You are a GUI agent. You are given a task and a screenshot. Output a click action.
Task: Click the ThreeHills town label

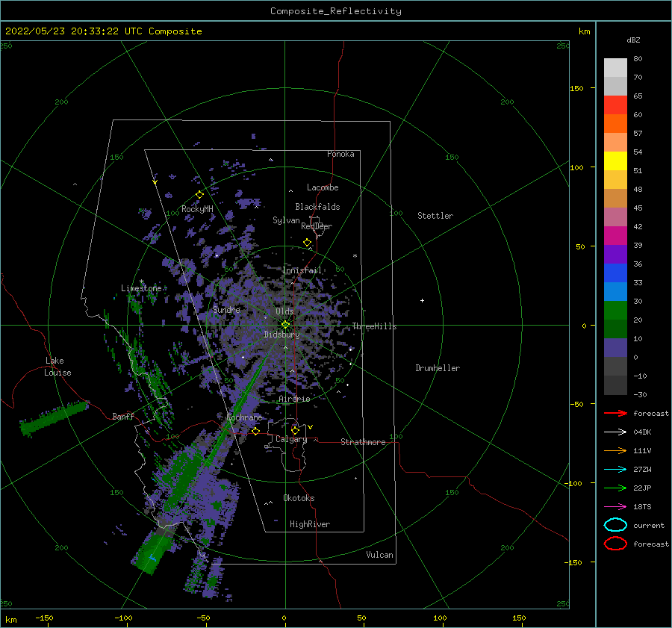pyautogui.click(x=375, y=326)
